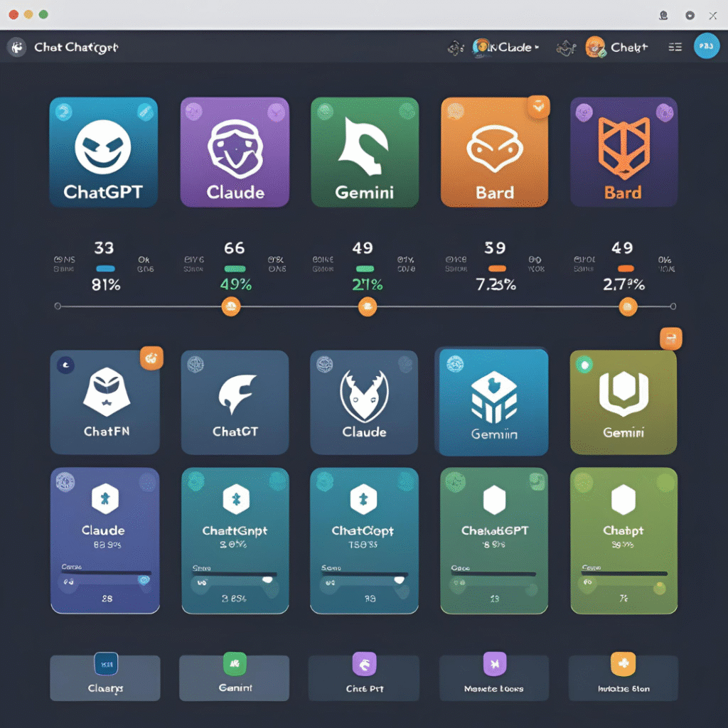Open the blue round profile avatar in header
The image size is (728, 728).
[x=706, y=46]
